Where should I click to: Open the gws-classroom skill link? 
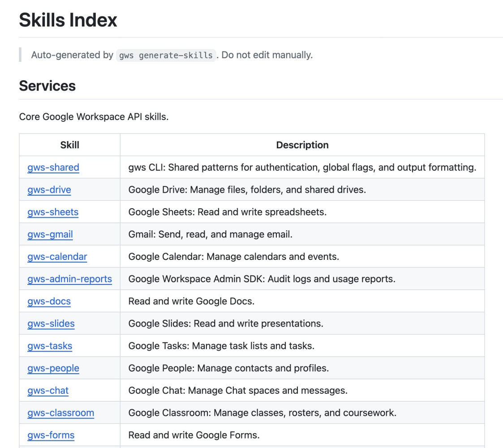60,413
